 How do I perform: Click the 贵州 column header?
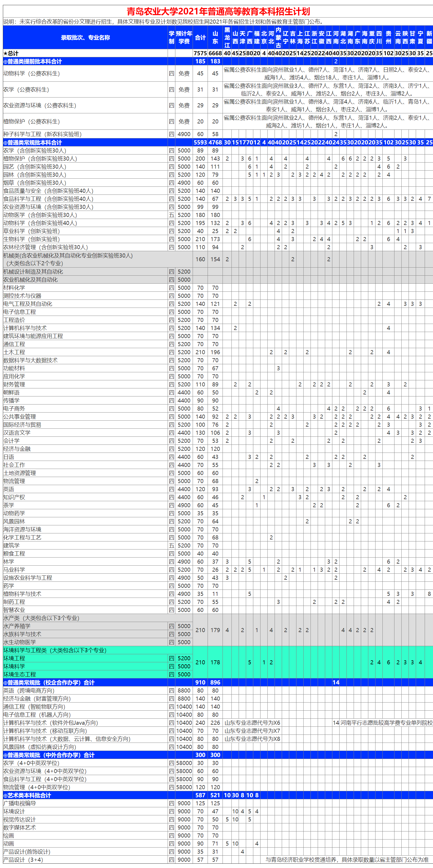(388, 37)
